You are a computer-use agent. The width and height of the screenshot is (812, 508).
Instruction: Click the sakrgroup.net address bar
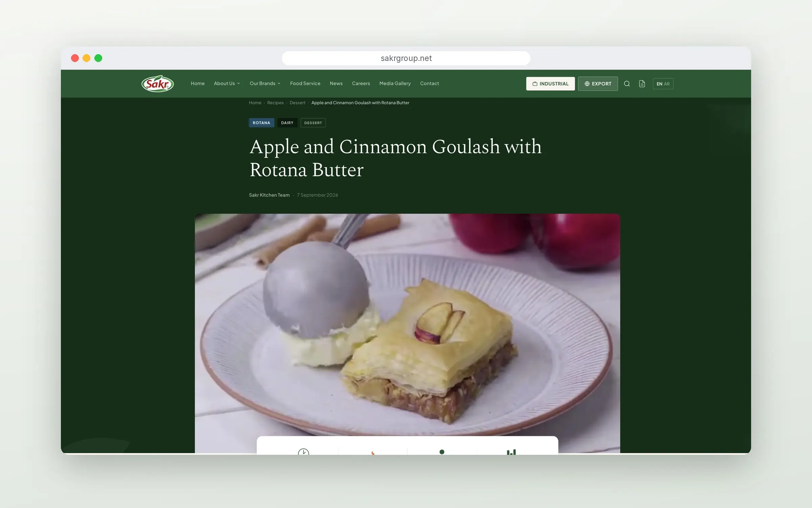tap(406, 58)
